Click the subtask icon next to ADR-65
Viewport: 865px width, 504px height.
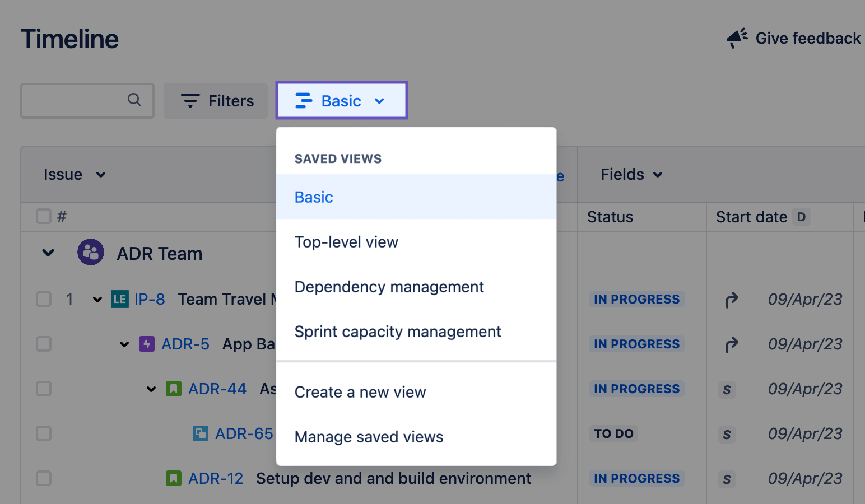coord(200,433)
